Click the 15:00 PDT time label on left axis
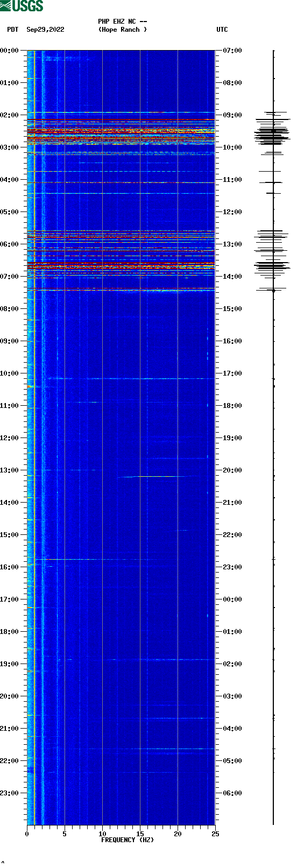This screenshot has height=868, width=297. pos(9,535)
